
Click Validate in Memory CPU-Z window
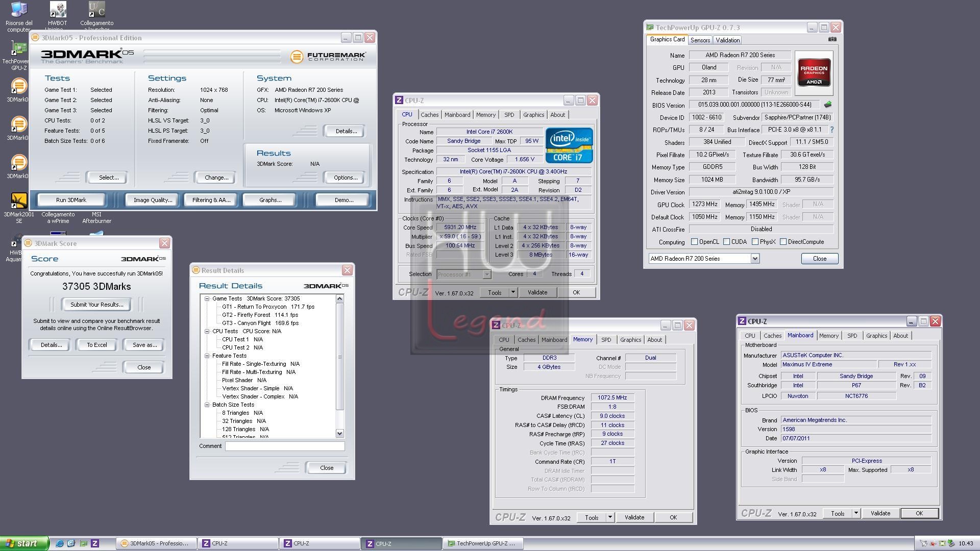click(x=634, y=517)
